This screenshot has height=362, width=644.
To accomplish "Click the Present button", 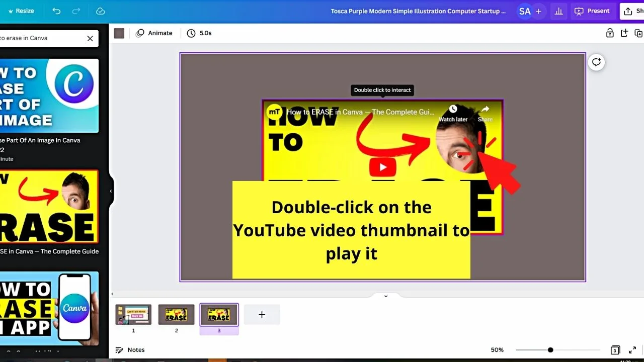I will [592, 11].
